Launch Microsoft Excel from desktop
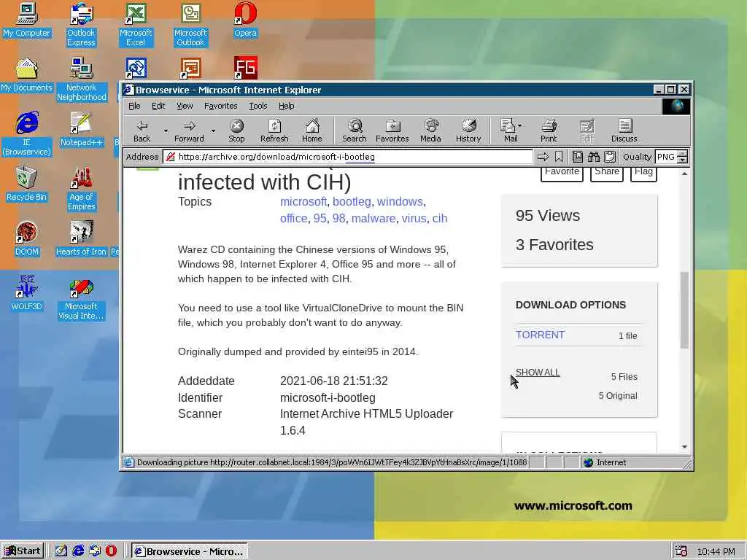 pyautogui.click(x=136, y=25)
